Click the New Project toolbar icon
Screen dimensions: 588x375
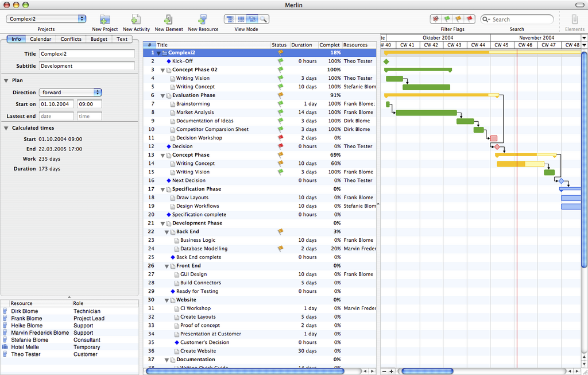105,20
